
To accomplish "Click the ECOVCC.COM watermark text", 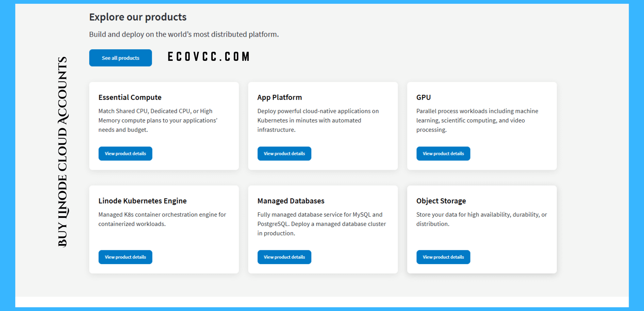I will (209, 57).
